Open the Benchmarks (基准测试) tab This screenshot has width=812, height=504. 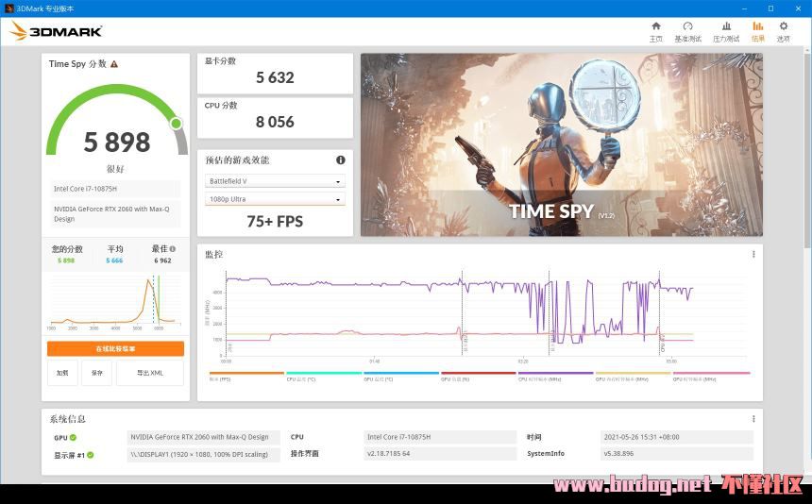point(687,31)
